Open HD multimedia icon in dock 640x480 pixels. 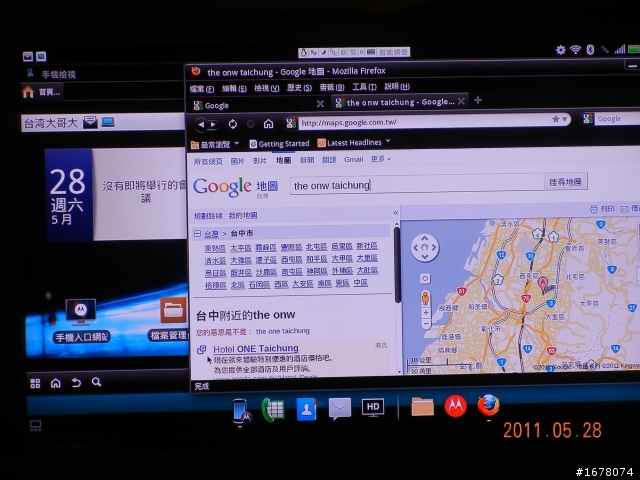click(x=373, y=407)
